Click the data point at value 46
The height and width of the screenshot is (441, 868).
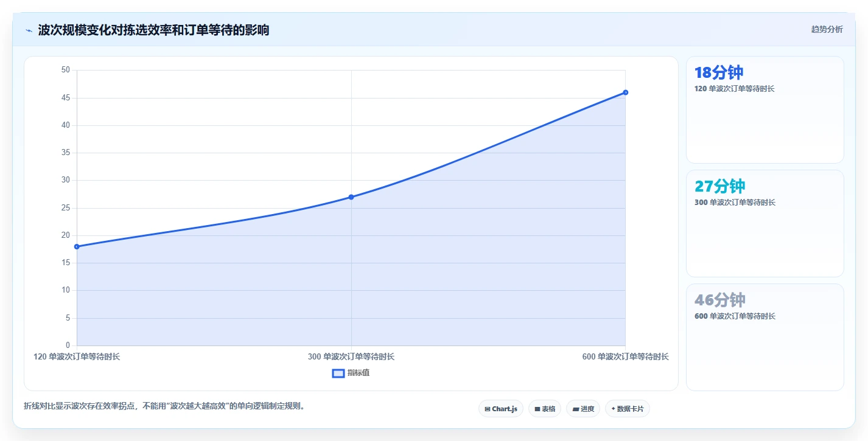(626, 92)
